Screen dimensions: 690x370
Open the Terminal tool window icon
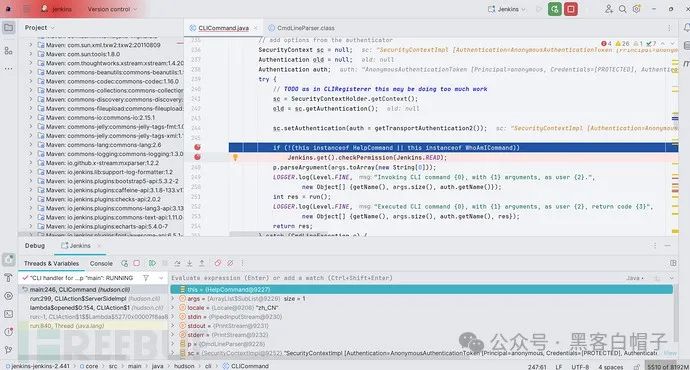click(8, 314)
